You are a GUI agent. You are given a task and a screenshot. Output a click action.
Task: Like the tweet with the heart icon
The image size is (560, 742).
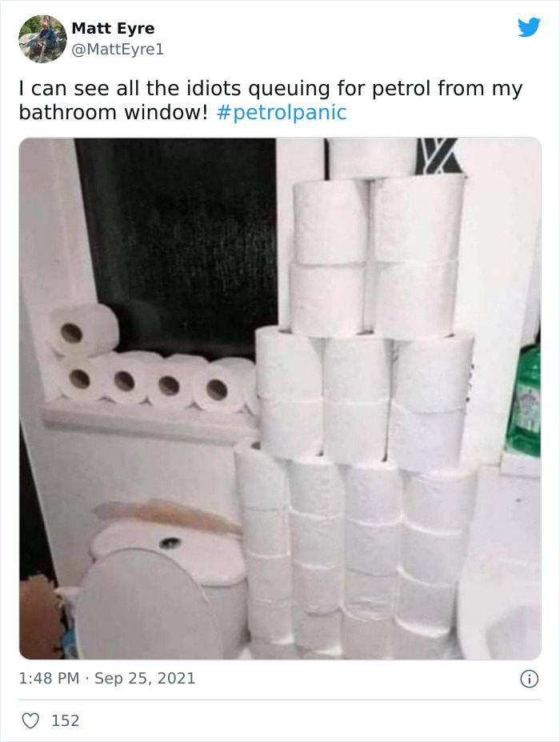(30, 720)
